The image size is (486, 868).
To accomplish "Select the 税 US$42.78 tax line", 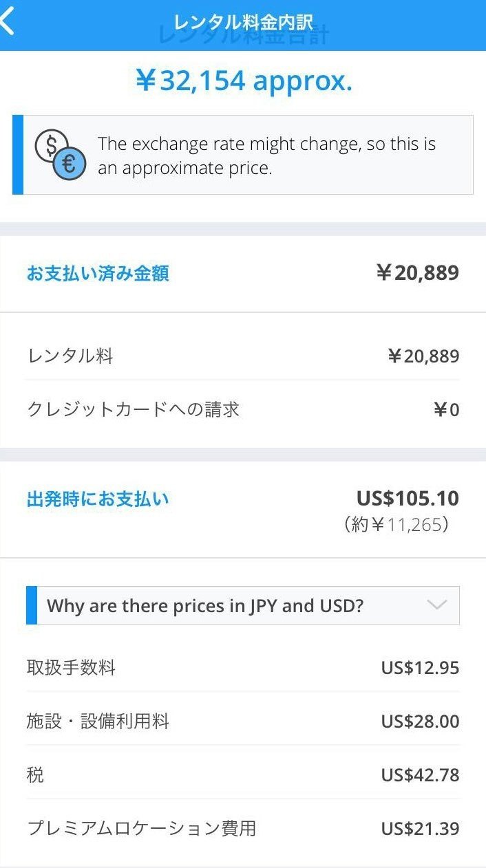I will [x=243, y=774].
